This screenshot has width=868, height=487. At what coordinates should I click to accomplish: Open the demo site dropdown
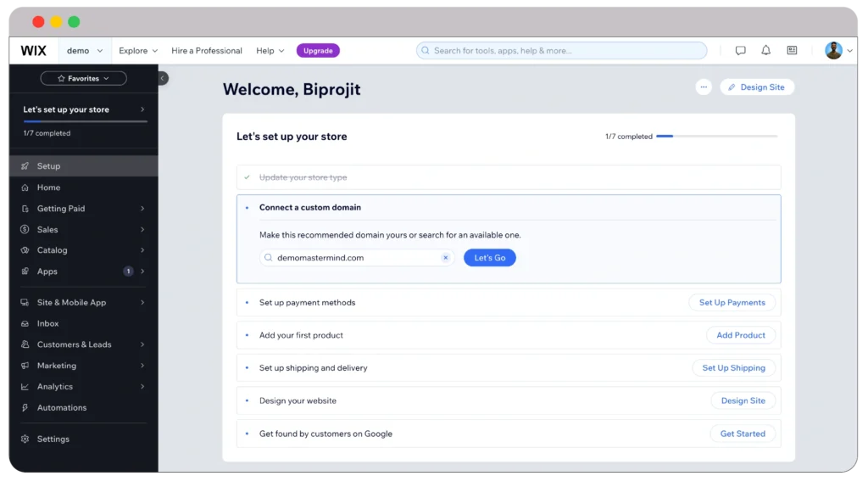coord(85,51)
